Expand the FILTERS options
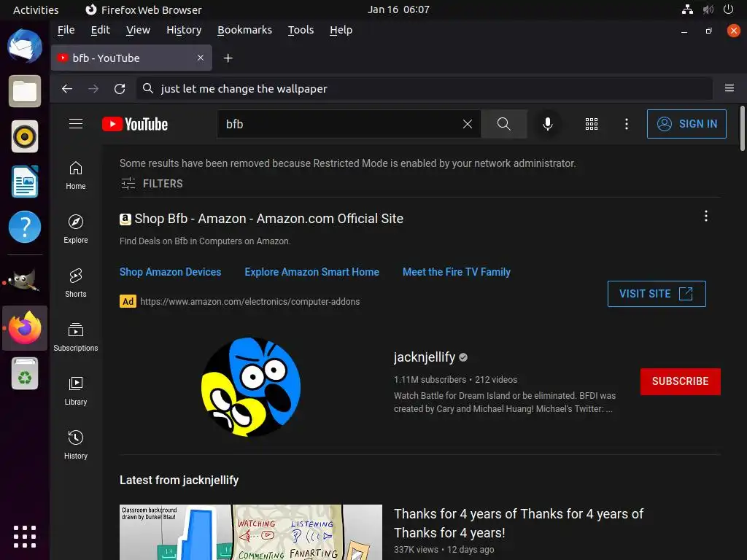 pos(152,183)
